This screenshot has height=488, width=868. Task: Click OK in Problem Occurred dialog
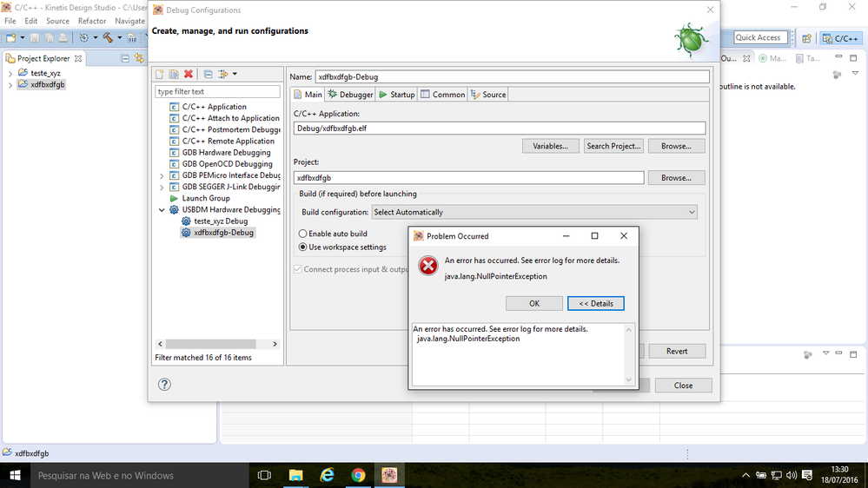point(534,304)
